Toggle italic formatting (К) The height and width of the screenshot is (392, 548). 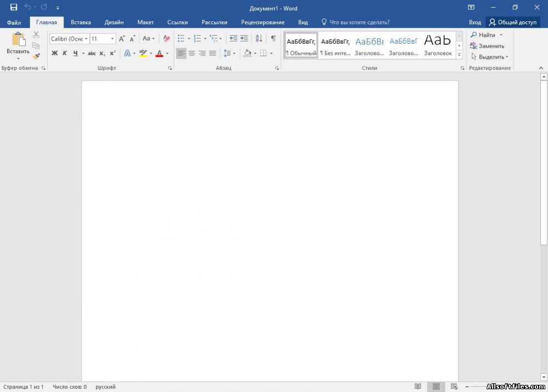(x=65, y=54)
